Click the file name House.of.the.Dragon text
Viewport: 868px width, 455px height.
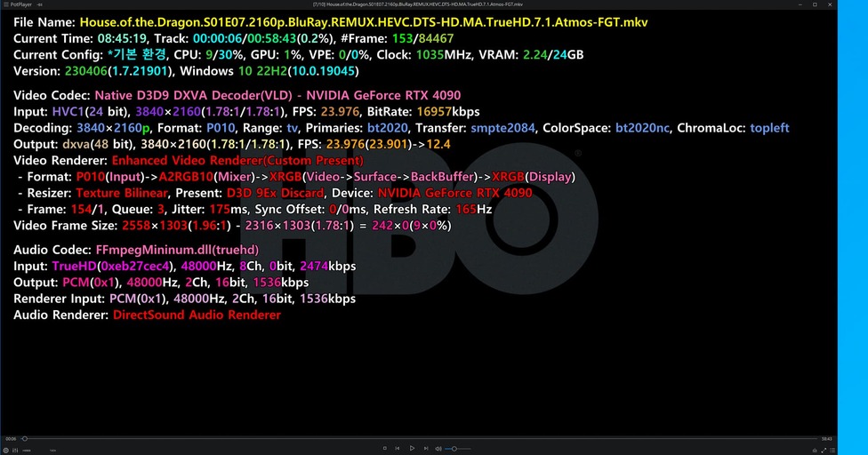pyautogui.click(x=364, y=23)
